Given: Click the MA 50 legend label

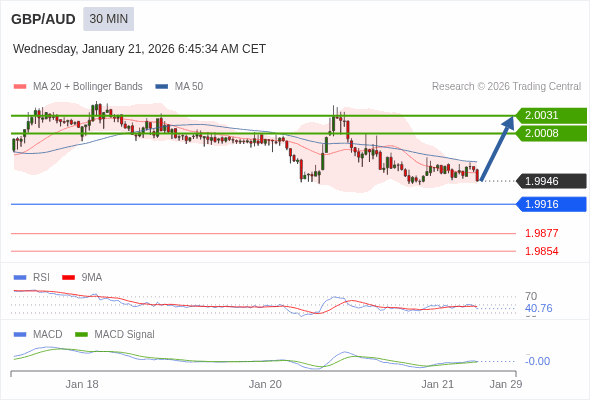Looking at the screenshot, I should coord(189,87).
